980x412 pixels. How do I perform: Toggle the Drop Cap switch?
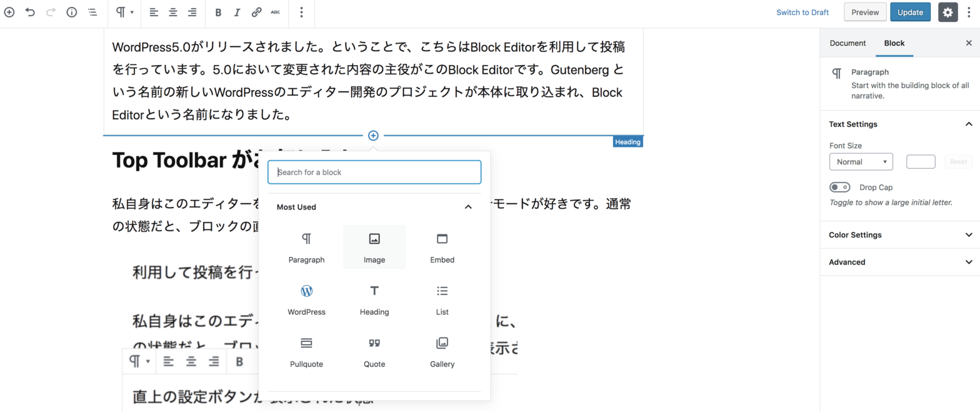point(839,187)
